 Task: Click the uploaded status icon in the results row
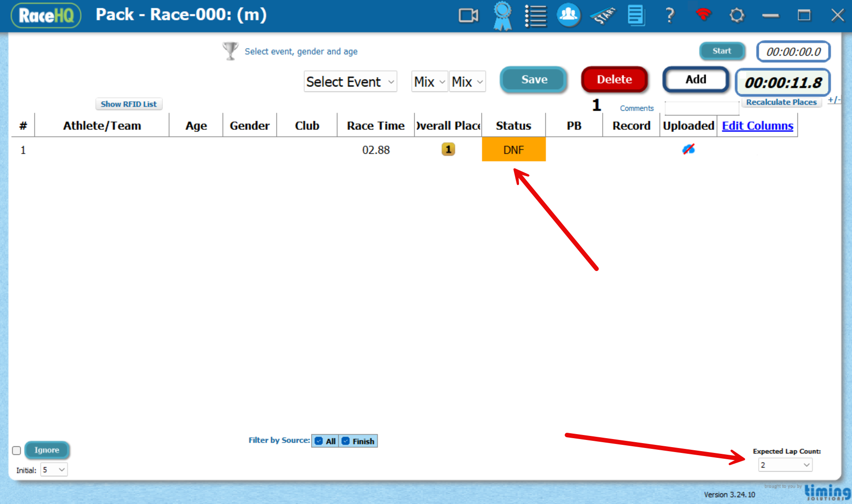coord(688,150)
